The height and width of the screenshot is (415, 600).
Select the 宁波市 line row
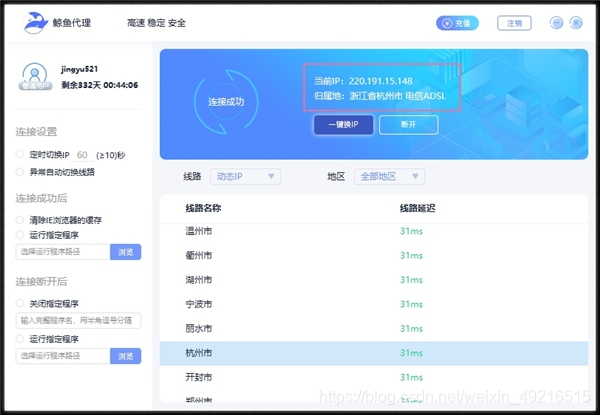tap(374, 304)
